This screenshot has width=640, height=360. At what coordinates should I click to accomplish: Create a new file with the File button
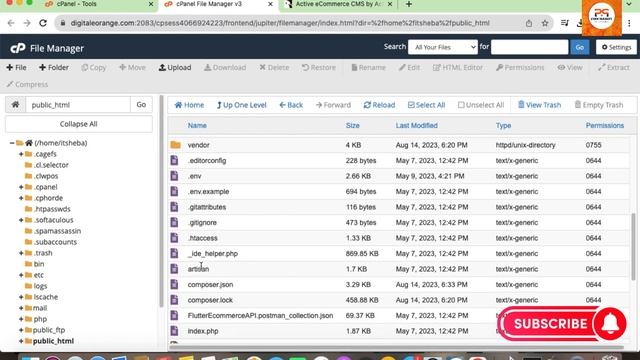(x=16, y=67)
